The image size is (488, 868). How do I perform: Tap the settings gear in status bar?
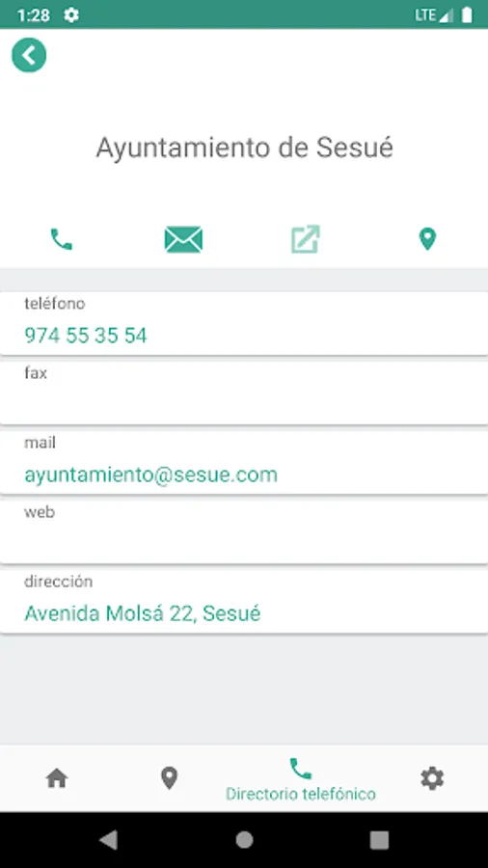tap(71, 14)
